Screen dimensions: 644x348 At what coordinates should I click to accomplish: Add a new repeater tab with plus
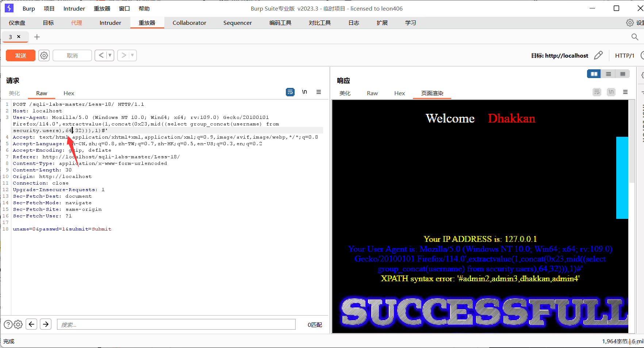[x=37, y=37]
